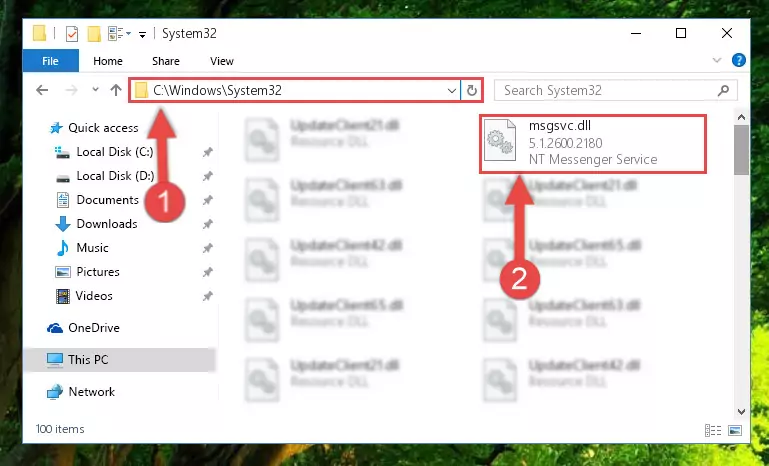769x466 pixels.
Task: Toggle pin on Downloads entry
Action: (x=208, y=224)
